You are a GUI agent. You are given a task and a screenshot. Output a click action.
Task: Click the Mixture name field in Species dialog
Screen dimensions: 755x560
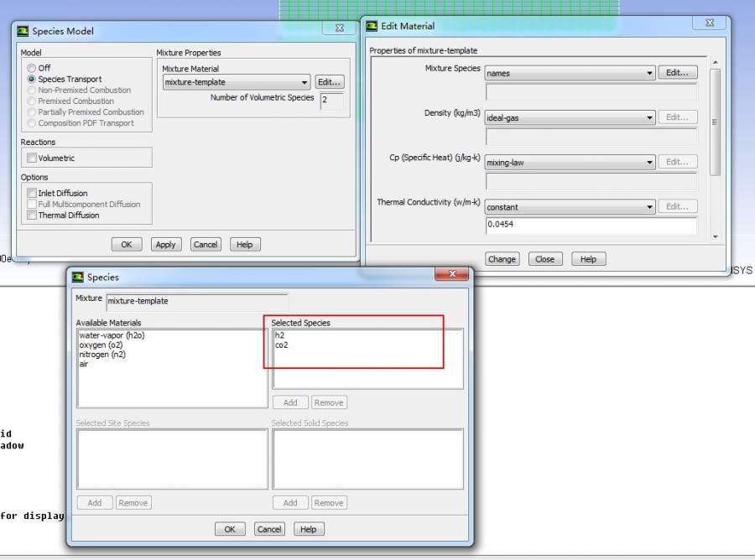click(x=197, y=301)
